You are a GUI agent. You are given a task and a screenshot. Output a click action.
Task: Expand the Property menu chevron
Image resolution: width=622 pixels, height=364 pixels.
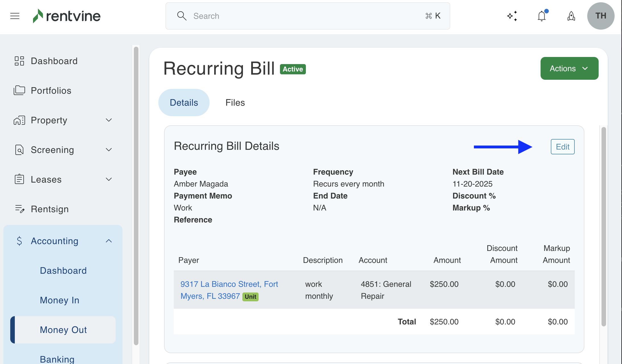point(109,120)
